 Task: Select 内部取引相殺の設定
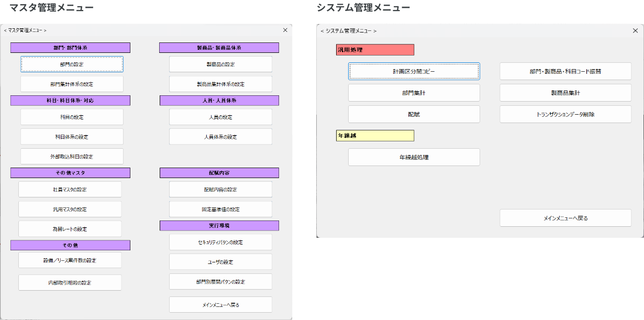[70, 282]
